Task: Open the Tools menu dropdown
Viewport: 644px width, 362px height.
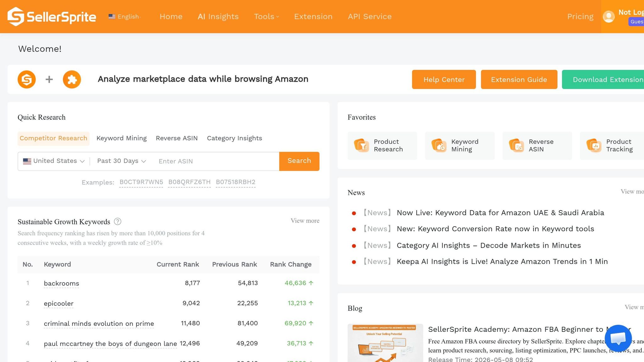Action: pos(266,17)
